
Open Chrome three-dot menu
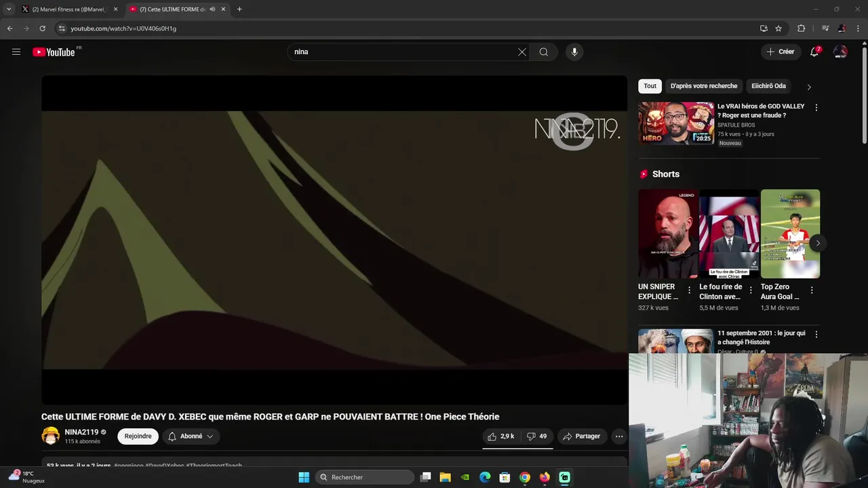[x=859, y=28]
